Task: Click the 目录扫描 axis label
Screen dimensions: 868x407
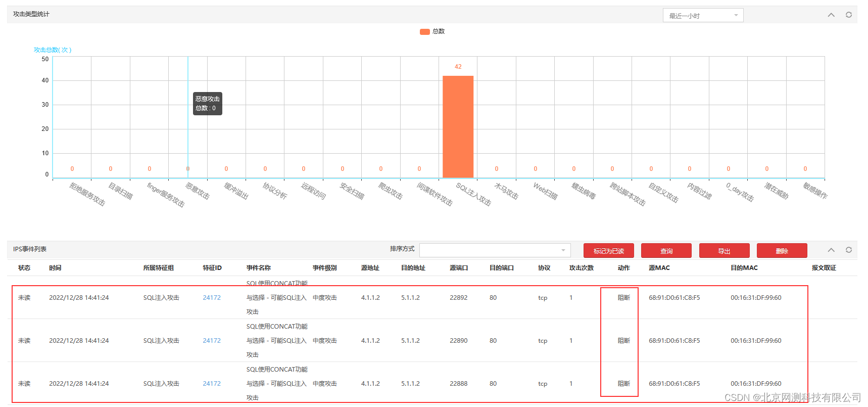Action: point(121,191)
